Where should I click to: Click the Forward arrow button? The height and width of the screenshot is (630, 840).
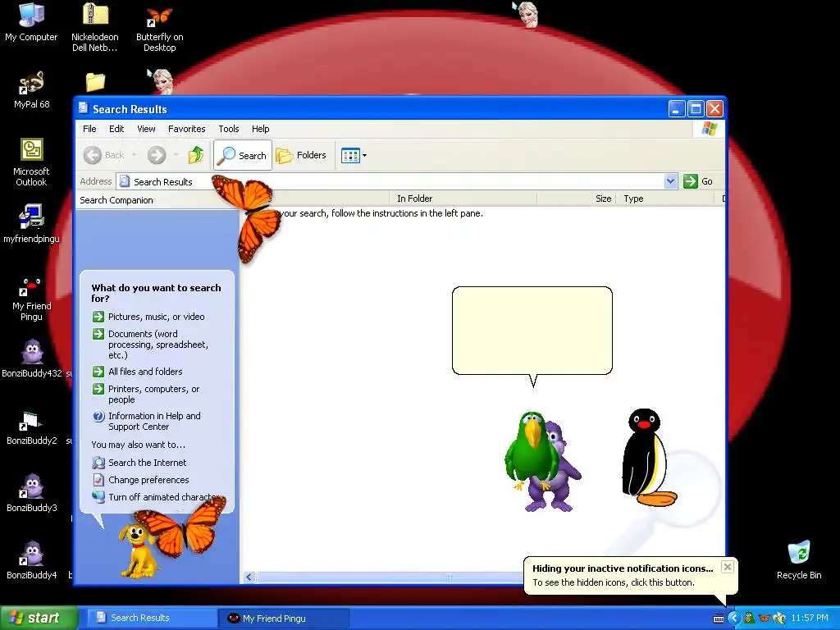point(157,155)
